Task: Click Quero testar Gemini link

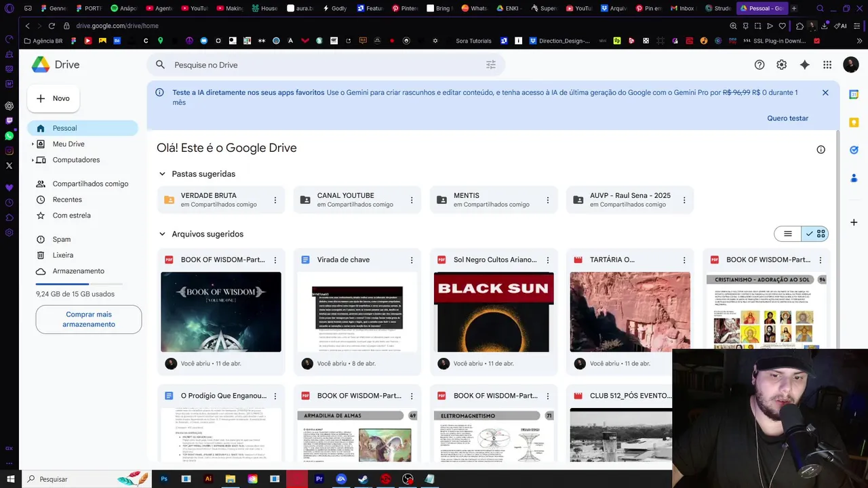Action: click(x=787, y=118)
